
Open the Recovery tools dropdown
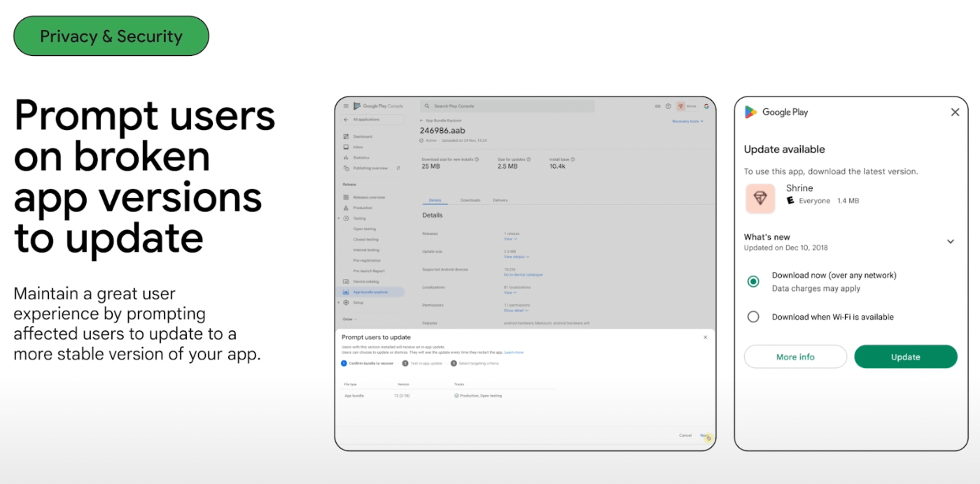(x=687, y=121)
